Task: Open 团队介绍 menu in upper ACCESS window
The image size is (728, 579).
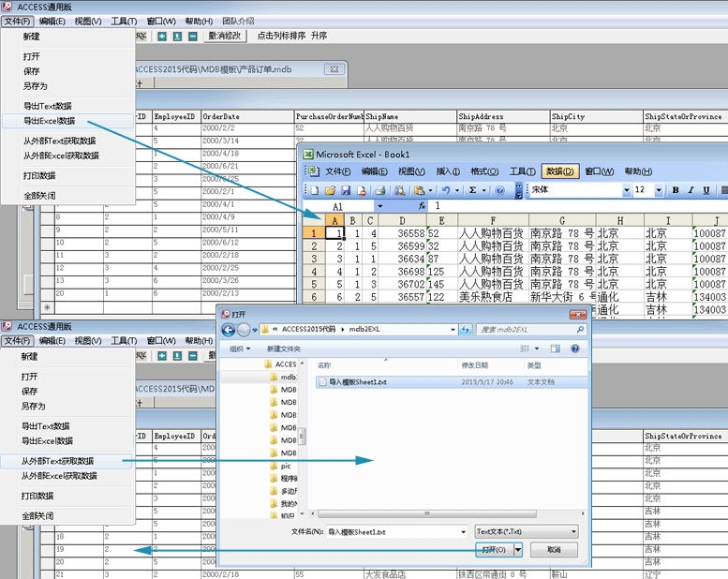Action: pyautogui.click(x=238, y=21)
